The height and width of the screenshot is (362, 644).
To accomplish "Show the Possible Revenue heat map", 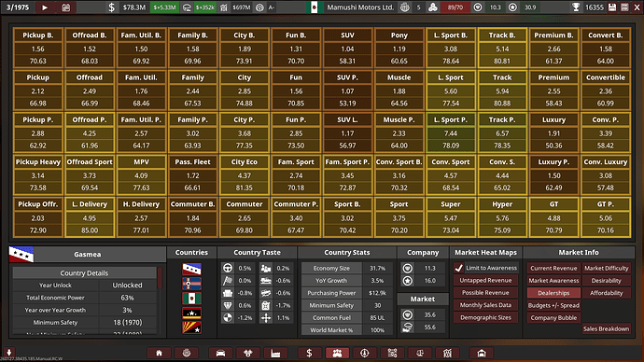I will tap(485, 293).
